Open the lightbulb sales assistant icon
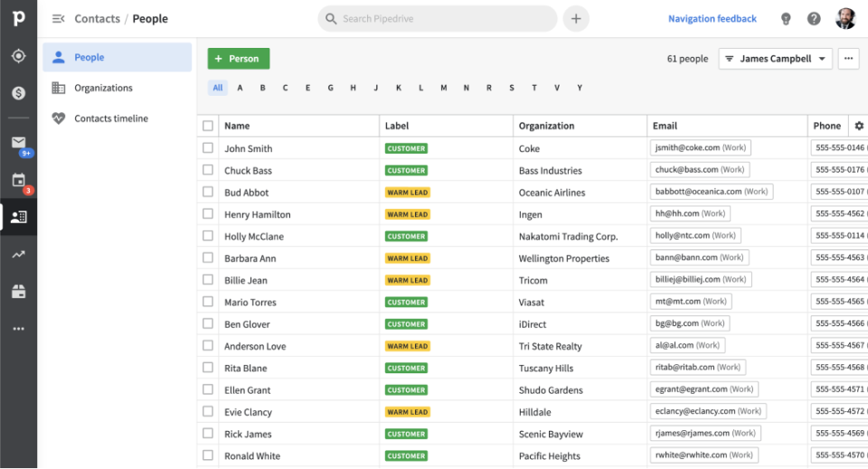This screenshot has height=469, width=868. pyautogui.click(x=786, y=19)
